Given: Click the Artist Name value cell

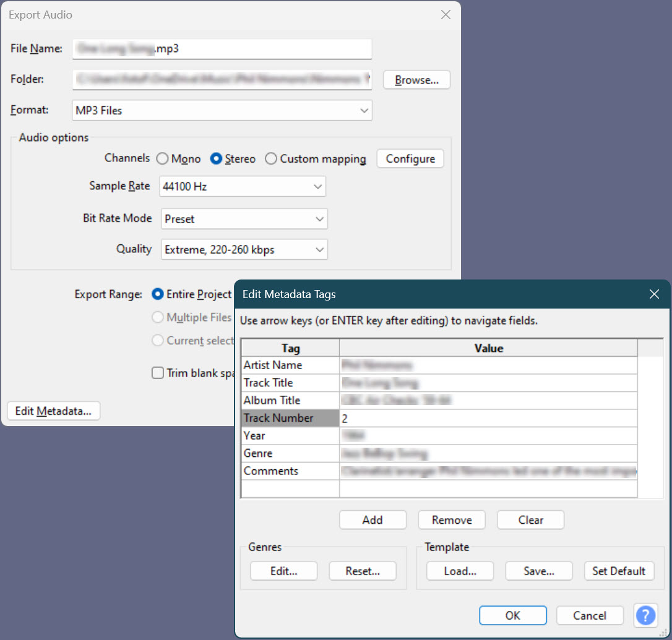Looking at the screenshot, I should [488, 365].
